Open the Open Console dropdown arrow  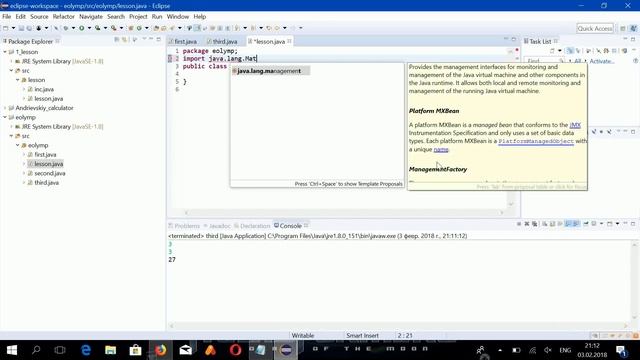pos(617,224)
